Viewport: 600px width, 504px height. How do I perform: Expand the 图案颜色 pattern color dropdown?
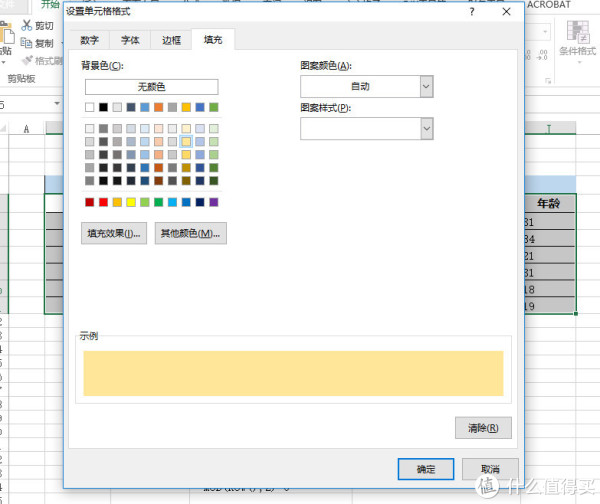click(x=426, y=87)
